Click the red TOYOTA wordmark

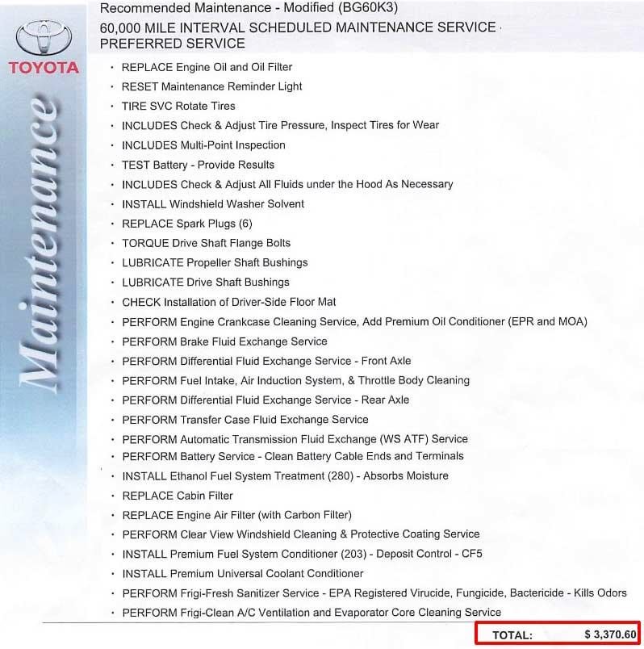click(x=44, y=68)
